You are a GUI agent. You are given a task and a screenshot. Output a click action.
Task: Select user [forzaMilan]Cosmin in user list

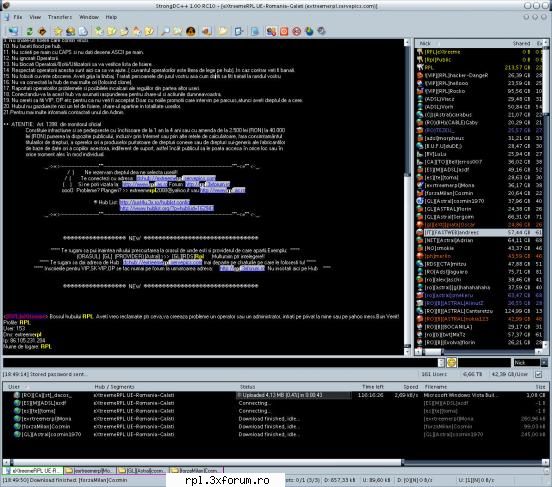(479, 193)
